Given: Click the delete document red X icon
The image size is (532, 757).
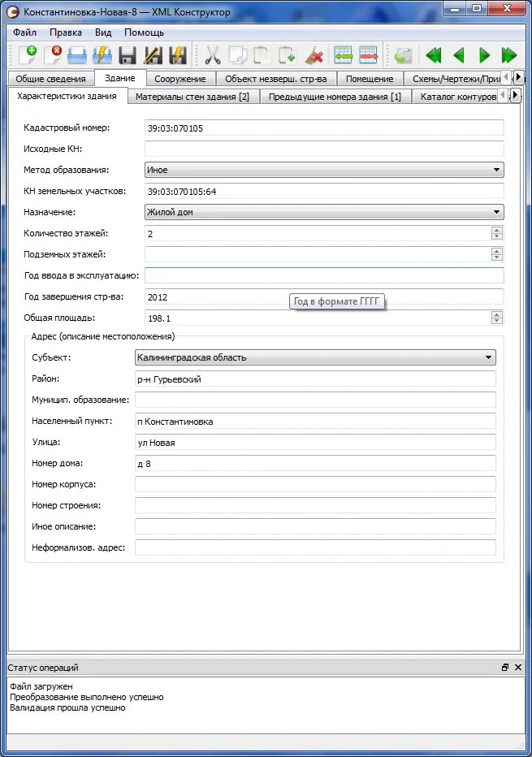Looking at the screenshot, I should tap(52, 55).
